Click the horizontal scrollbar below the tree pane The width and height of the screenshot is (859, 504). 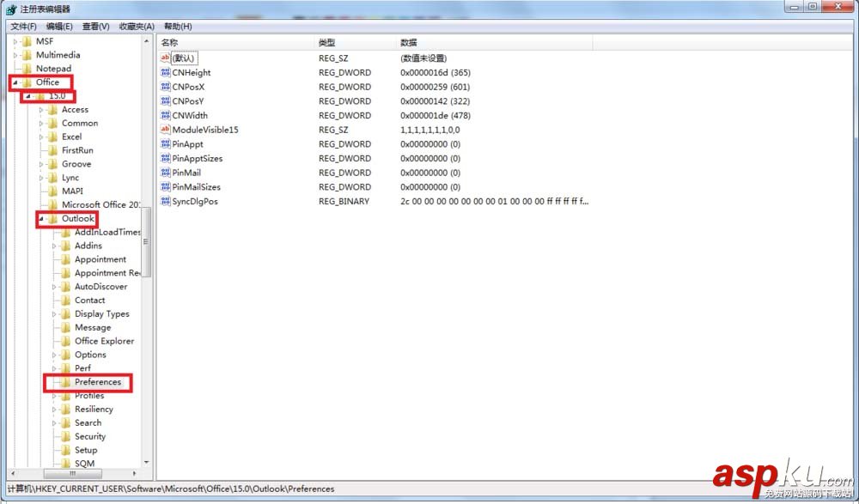73,474
